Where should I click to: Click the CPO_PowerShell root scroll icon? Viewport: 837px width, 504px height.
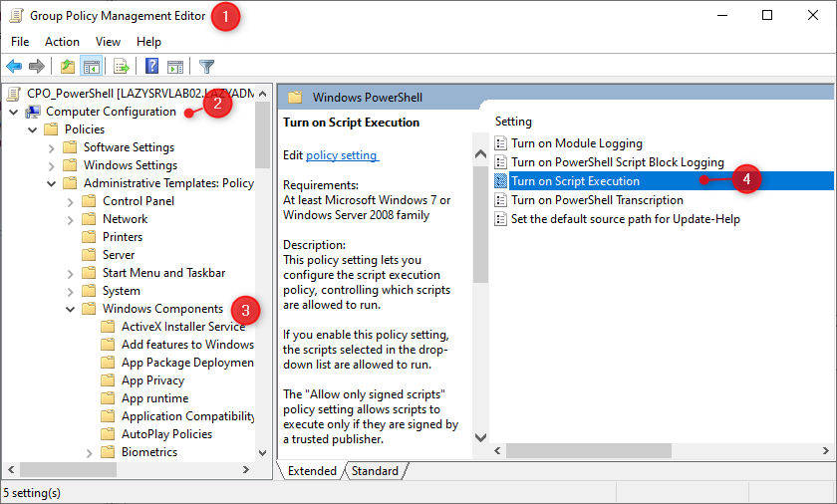tap(13, 94)
